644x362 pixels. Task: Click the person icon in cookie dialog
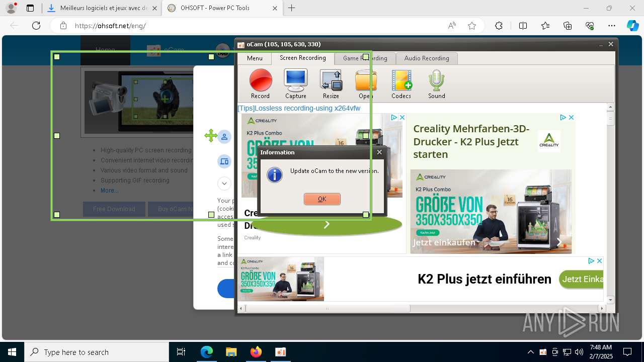[224, 137]
